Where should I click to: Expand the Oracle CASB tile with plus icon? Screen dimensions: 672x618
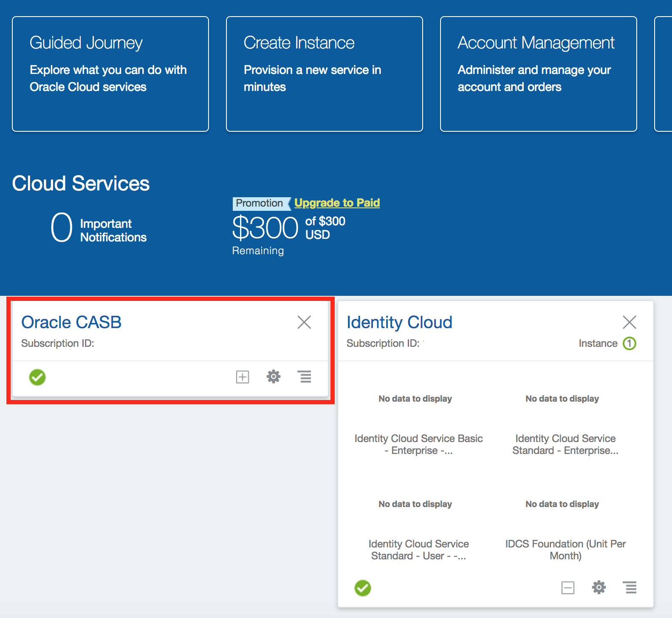[x=243, y=377]
